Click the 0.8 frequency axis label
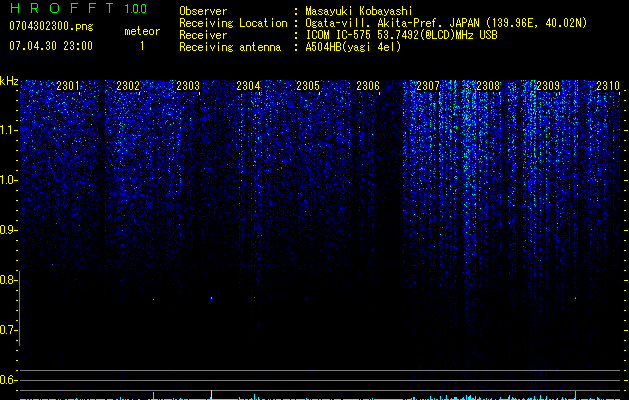Viewport: 629px width, 400px height. pos(8,280)
